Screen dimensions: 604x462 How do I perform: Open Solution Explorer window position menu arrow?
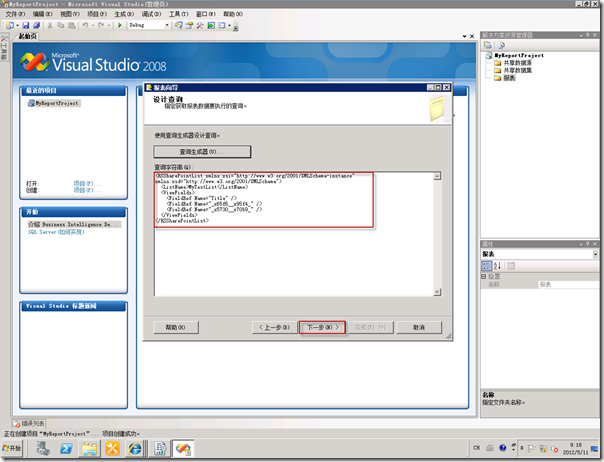[581, 35]
